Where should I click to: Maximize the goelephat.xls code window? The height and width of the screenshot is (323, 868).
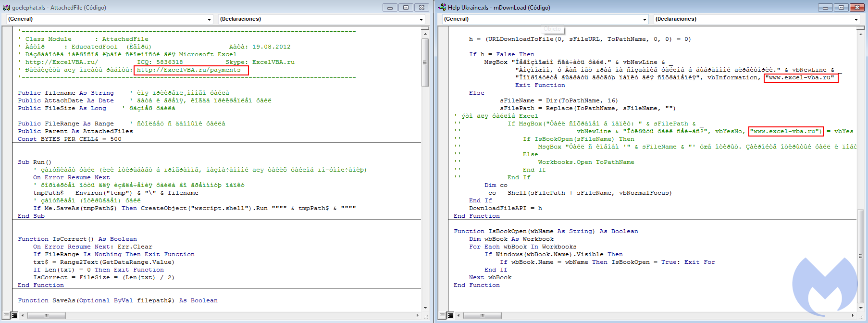click(x=406, y=7)
